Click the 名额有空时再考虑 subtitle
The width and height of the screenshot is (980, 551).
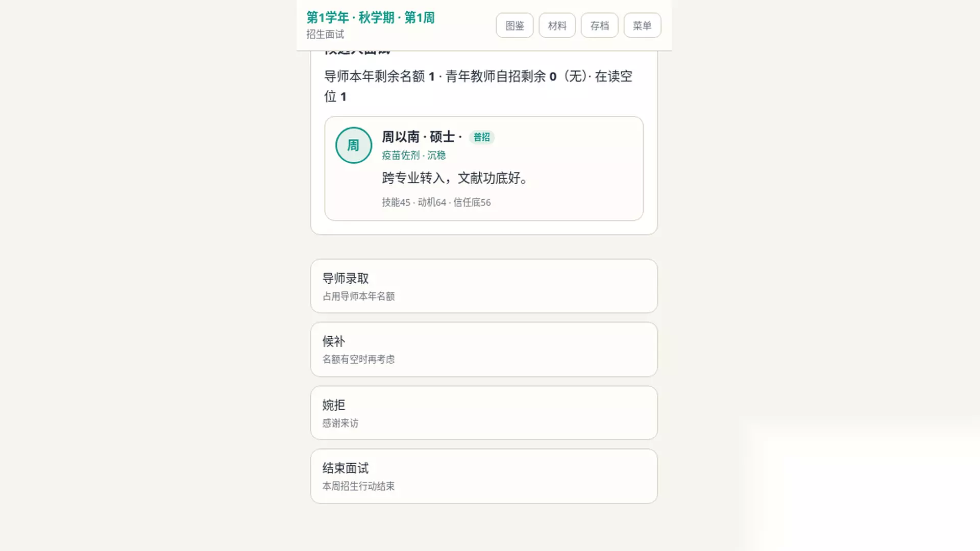[358, 360]
